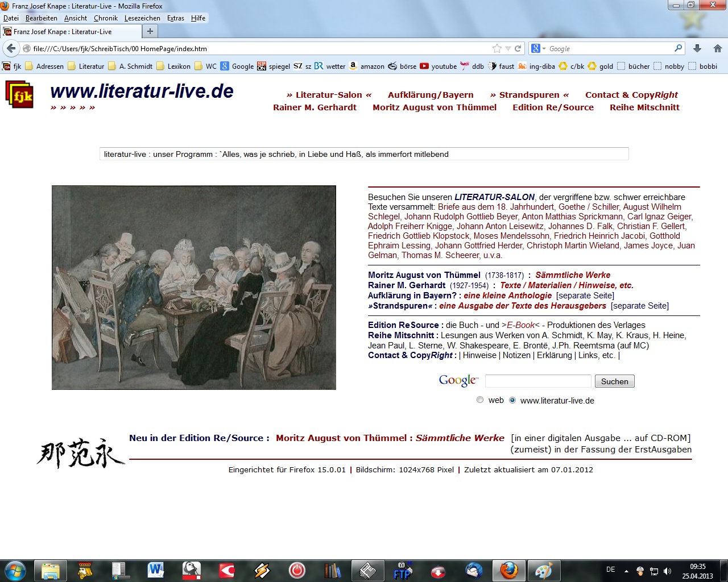Click the Suchen button
This screenshot has width=728, height=582.
pos(614,381)
